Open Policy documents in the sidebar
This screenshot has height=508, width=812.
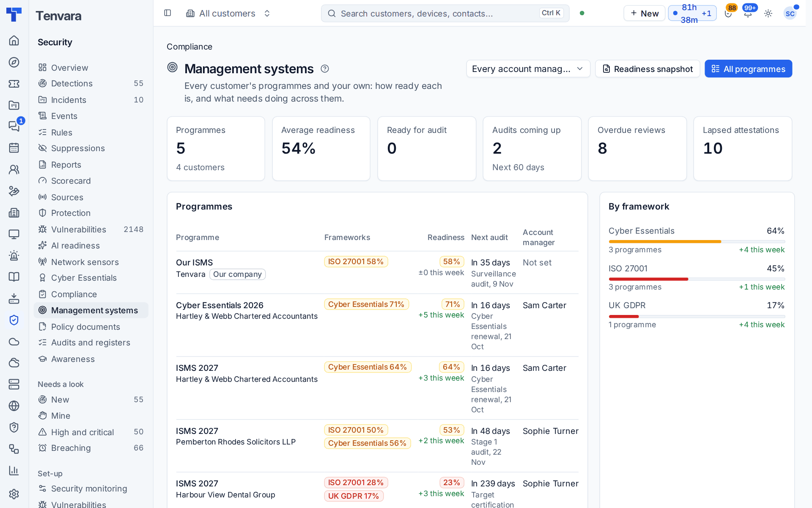pyautogui.click(x=91, y=327)
